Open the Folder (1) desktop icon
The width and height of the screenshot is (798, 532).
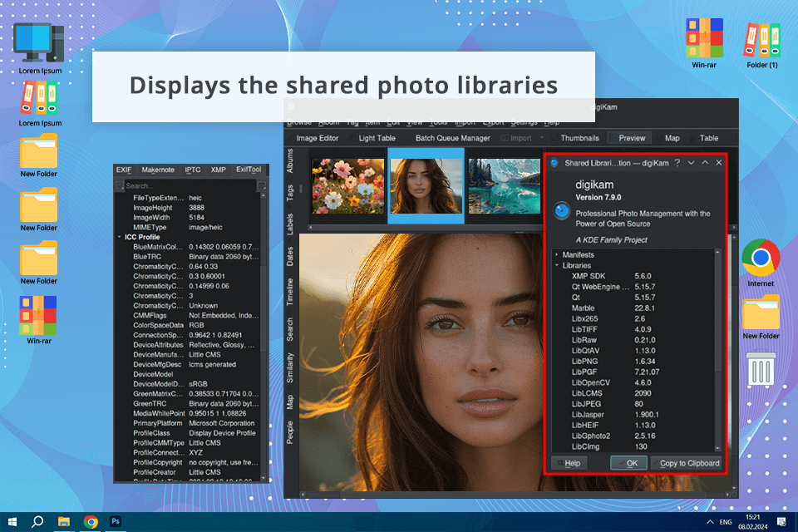click(762, 45)
